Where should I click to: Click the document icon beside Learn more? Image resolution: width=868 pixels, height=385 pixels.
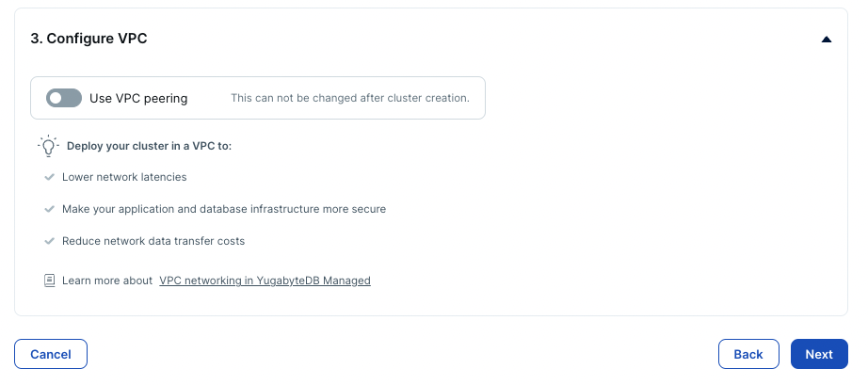[50, 281]
